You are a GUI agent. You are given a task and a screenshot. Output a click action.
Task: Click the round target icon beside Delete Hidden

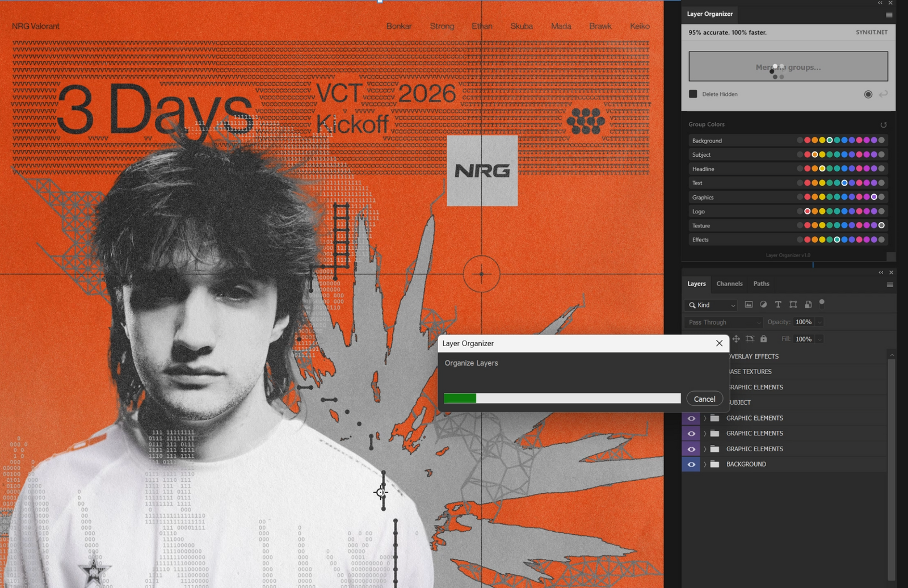[x=868, y=94]
